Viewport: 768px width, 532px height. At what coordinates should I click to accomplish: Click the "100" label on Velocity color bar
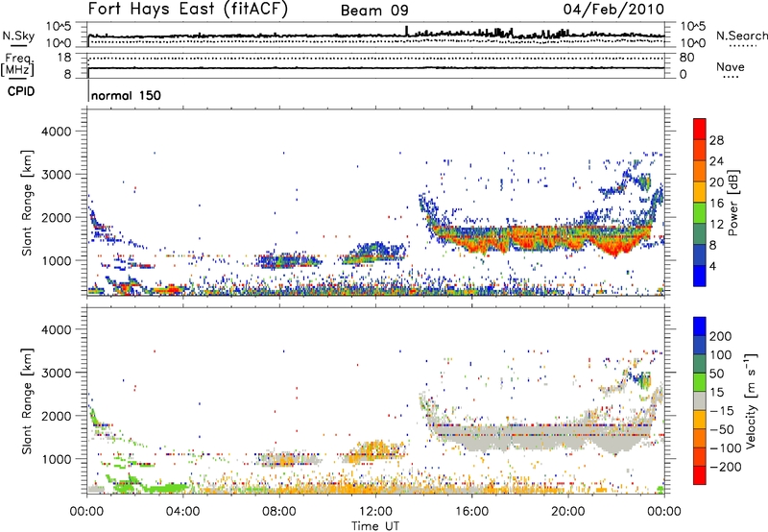[x=721, y=354]
